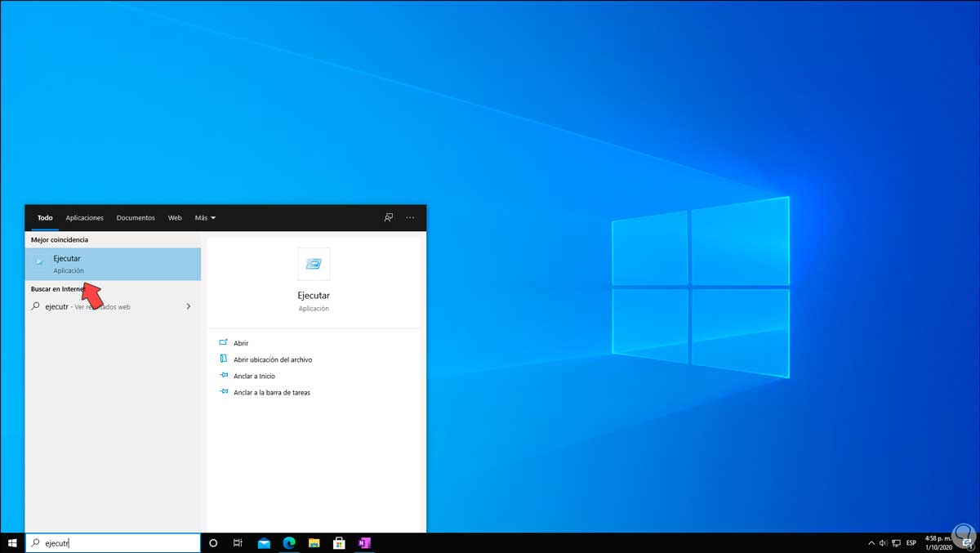Open the Ejecutar best match result
980x553 pixels.
click(x=114, y=264)
